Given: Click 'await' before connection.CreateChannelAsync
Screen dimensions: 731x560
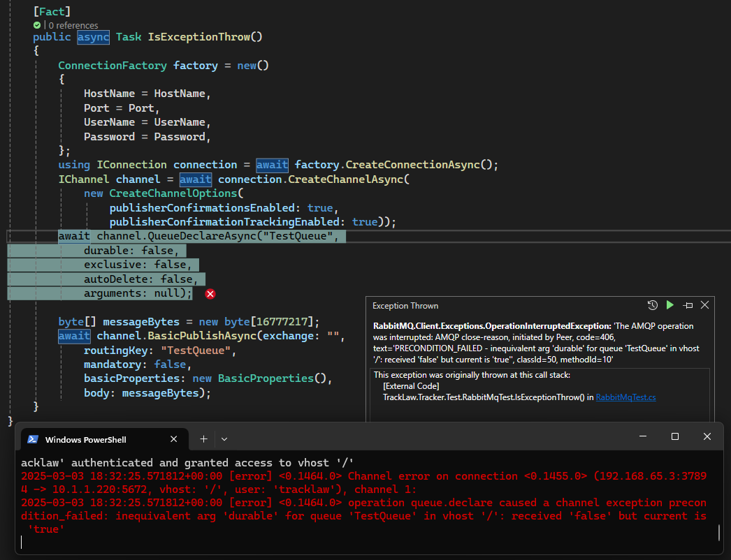Looking at the screenshot, I should (196, 179).
